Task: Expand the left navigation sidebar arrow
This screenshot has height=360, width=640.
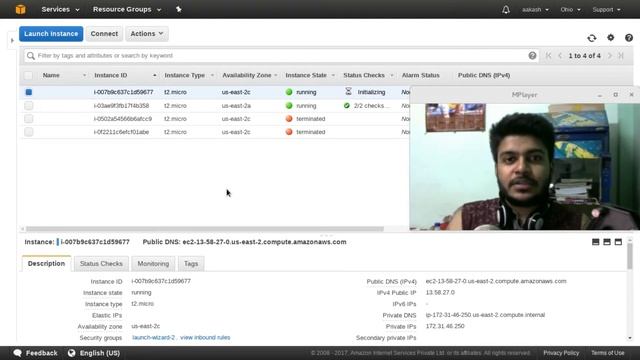Action: point(12,40)
